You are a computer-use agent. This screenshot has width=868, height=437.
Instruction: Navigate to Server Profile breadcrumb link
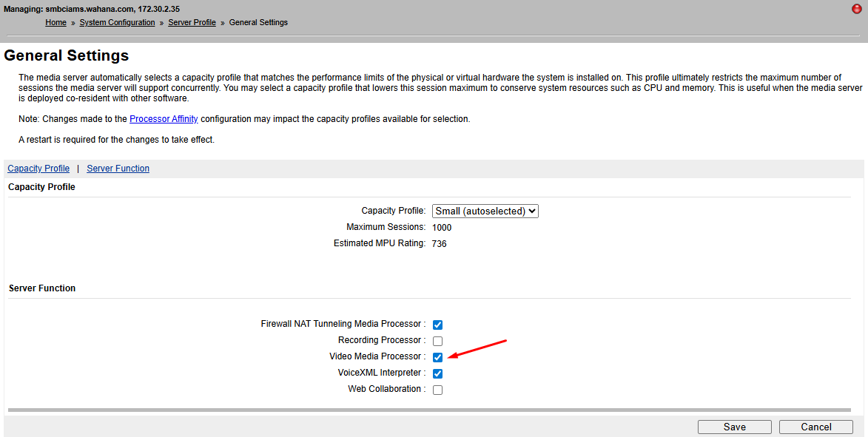192,23
